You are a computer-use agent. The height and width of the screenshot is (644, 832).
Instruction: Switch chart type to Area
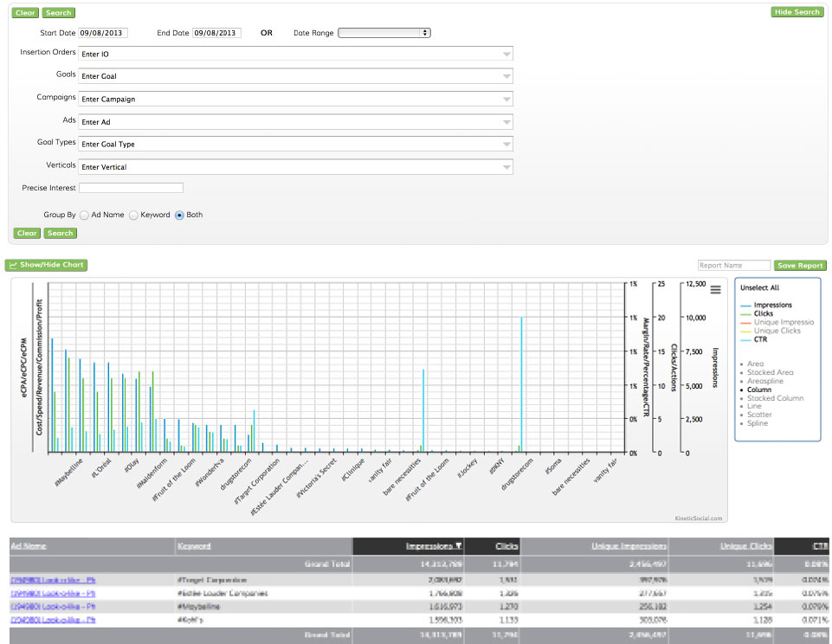pos(755,364)
